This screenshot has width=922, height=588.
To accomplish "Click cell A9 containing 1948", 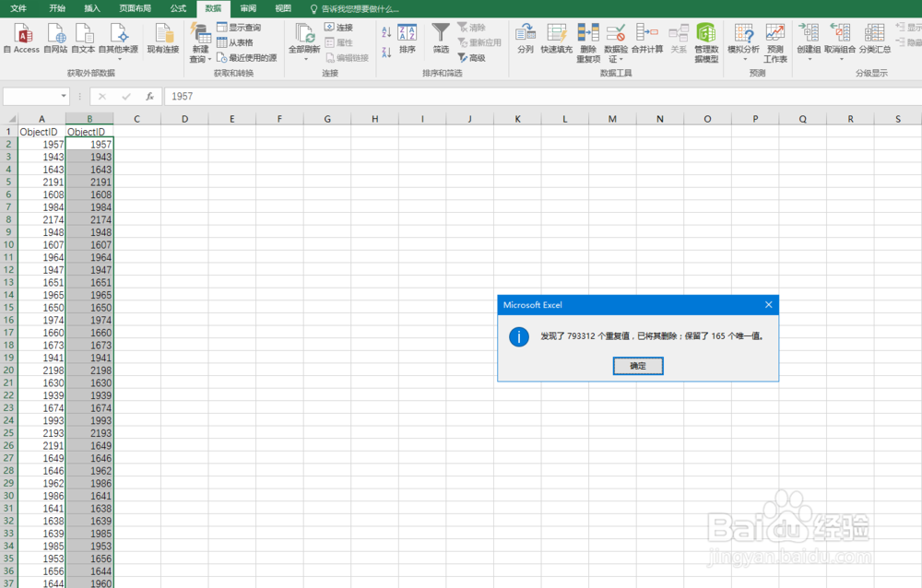I will (x=41, y=232).
